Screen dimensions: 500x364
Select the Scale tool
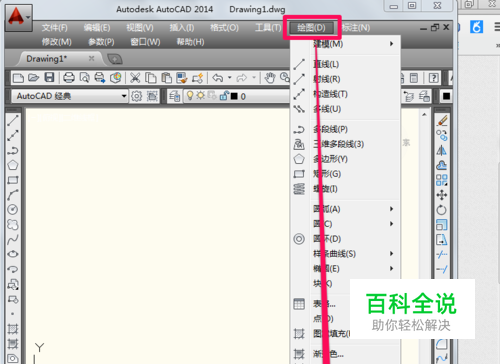click(442, 225)
